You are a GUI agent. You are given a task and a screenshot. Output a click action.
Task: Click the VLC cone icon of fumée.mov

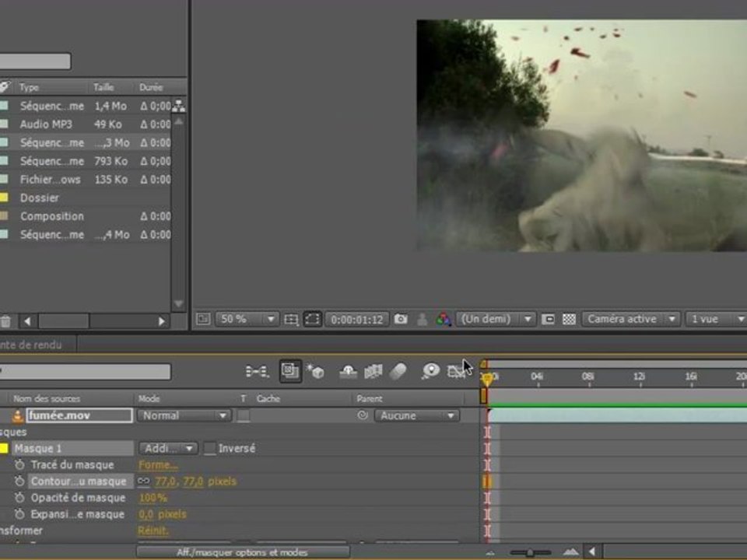(x=17, y=415)
